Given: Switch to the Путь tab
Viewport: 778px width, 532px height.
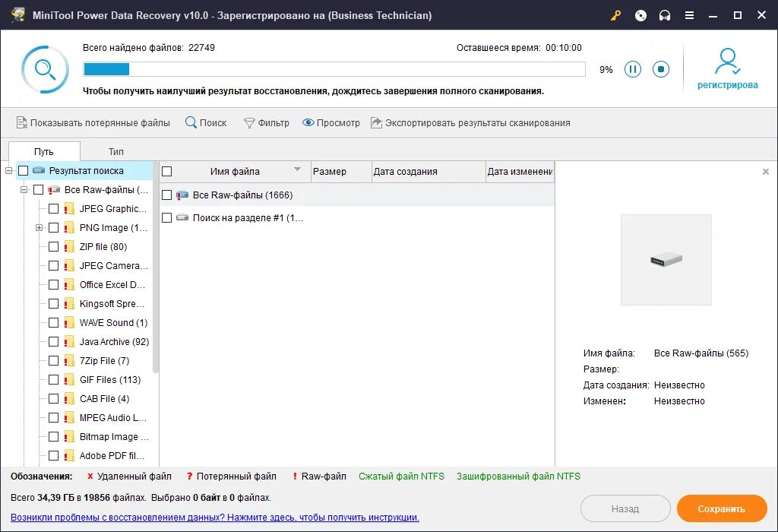Looking at the screenshot, I should tap(44, 151).
